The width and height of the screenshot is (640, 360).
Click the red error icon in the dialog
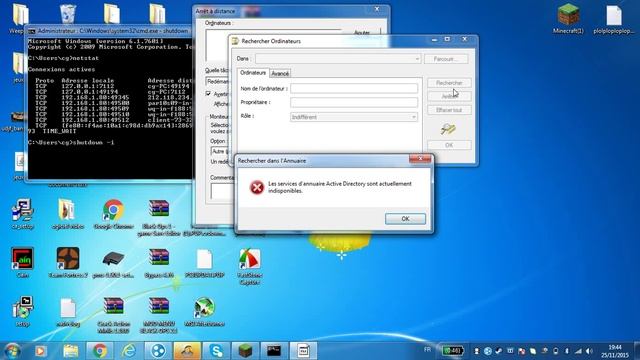(x=257, y=187)
